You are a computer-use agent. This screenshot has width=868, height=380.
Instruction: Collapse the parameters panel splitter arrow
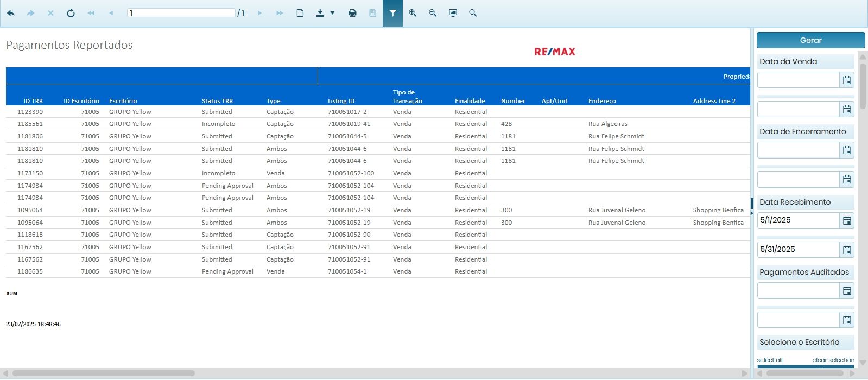point(752,213)
